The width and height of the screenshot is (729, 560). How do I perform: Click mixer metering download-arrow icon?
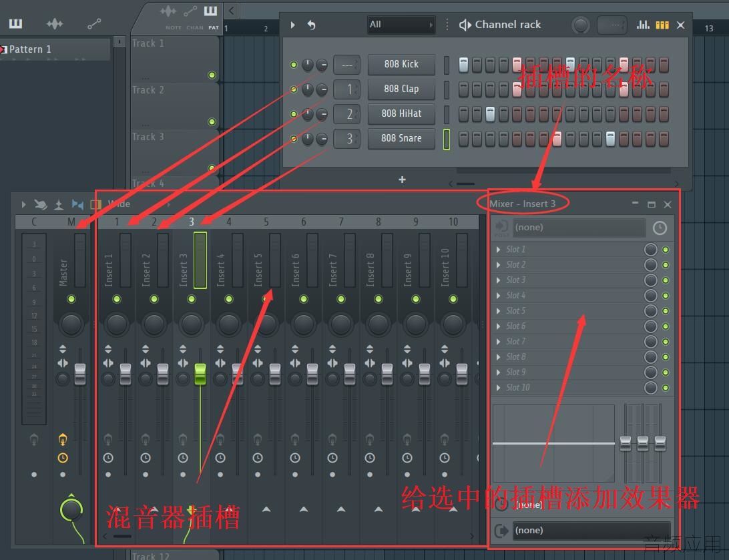59,204
